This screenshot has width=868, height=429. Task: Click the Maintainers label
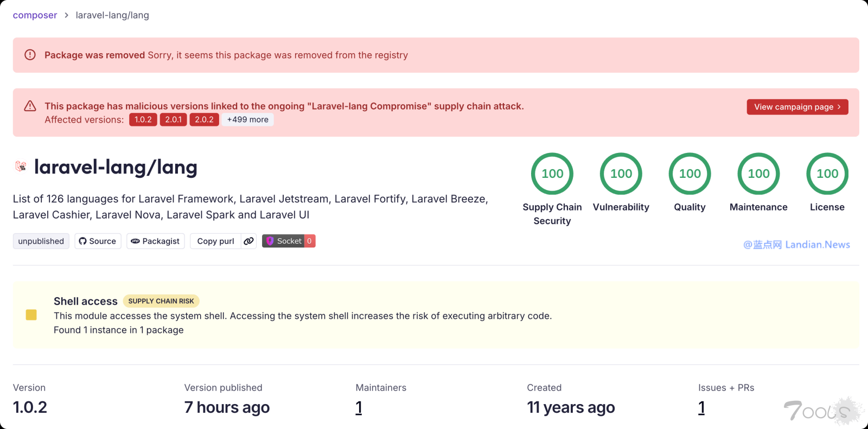pyautogui.click(x=381, y=388)
